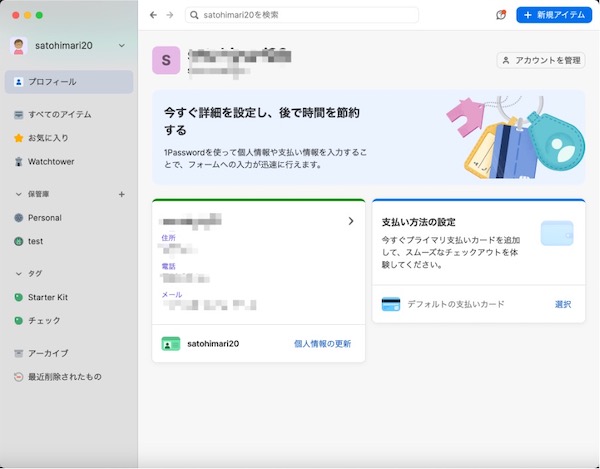
Task: Select プロフィール in the sidebar
Action: click(68, 82)
